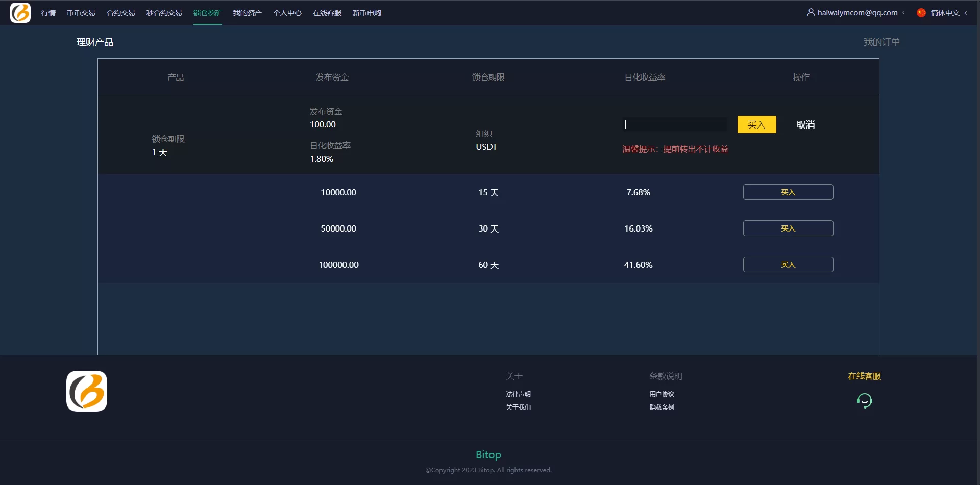
Task: Expand the haiwaiymcom@qq.com account dropdown
Action: point(857,13)
